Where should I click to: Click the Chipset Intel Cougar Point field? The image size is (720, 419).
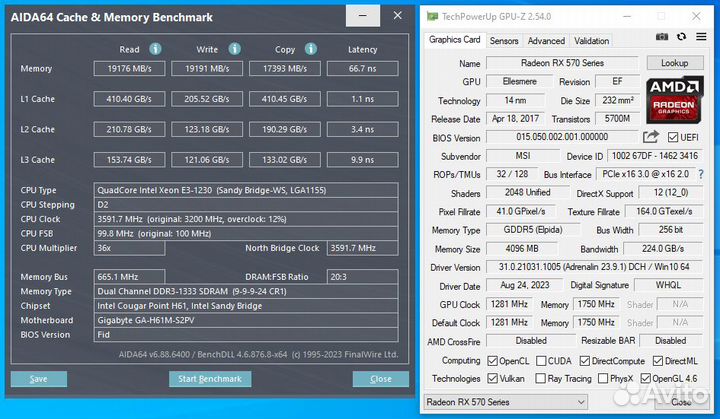[246, 306]
